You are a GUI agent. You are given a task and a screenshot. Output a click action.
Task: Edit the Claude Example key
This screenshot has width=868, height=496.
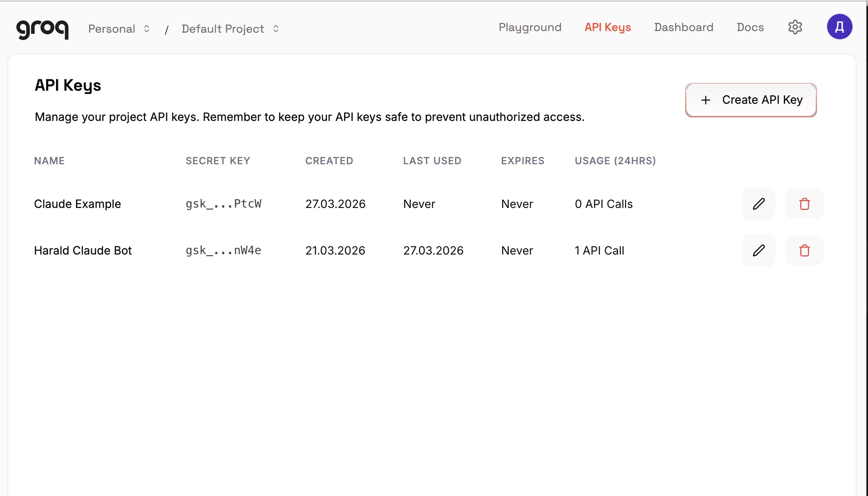coord(758,204)
